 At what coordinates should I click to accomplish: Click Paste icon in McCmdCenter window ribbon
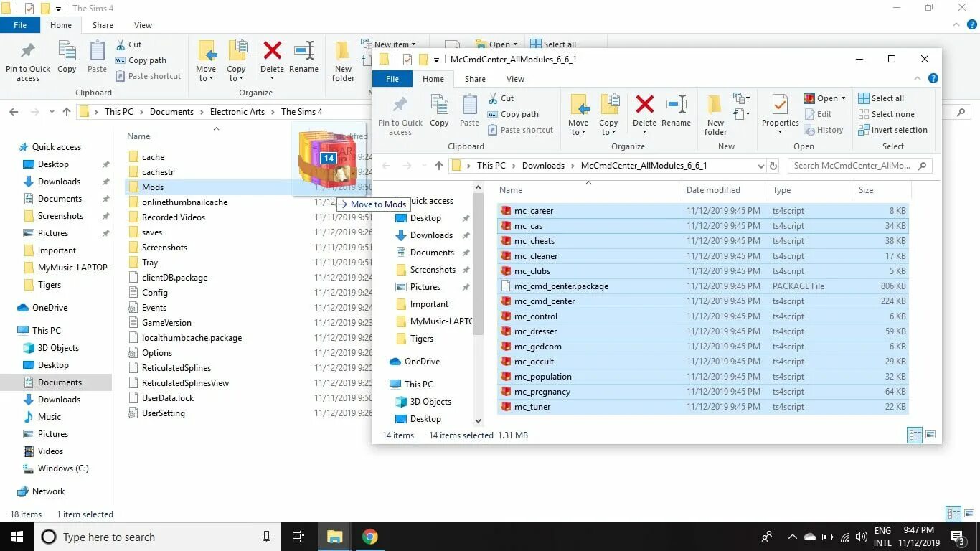[469, 105]
